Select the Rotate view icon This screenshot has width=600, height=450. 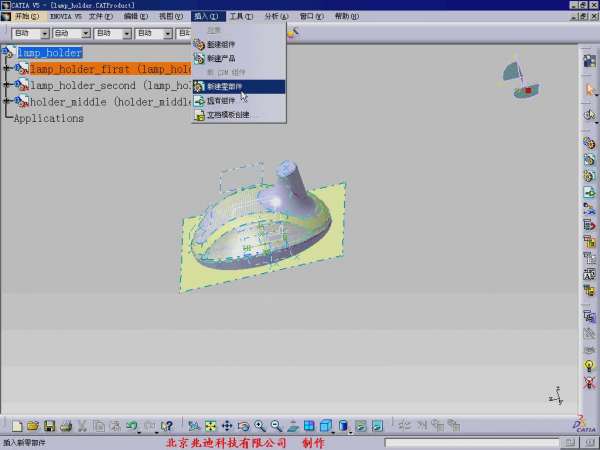click(243, 426)
